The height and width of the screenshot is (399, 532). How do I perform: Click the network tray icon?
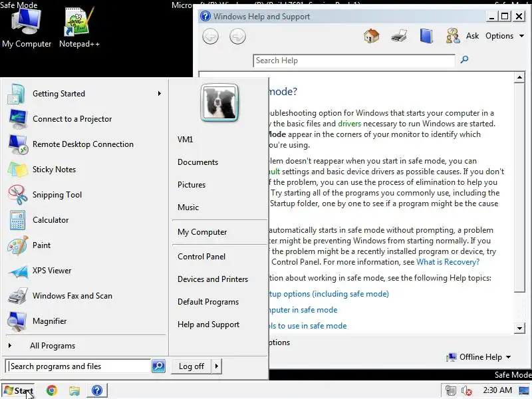click(x=451, y=390)
